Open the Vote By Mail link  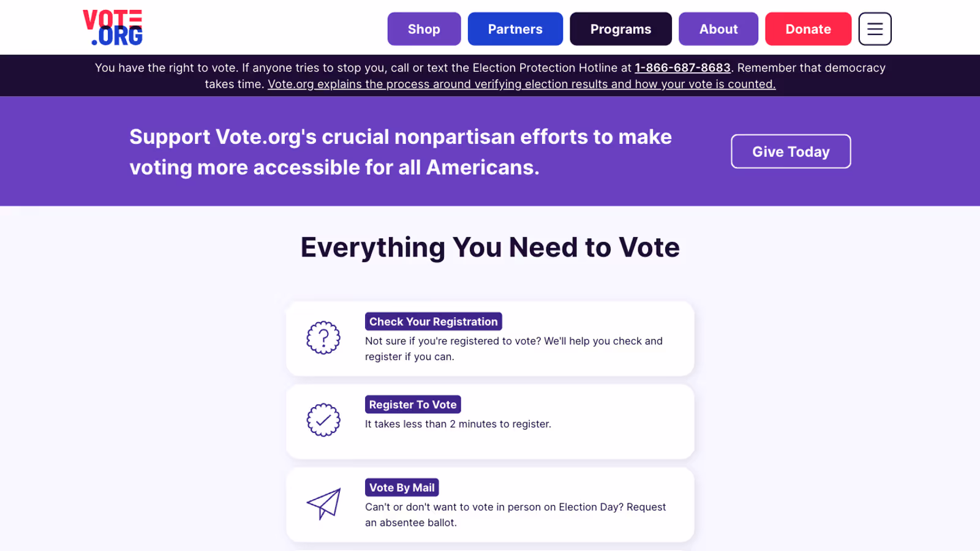402,487
